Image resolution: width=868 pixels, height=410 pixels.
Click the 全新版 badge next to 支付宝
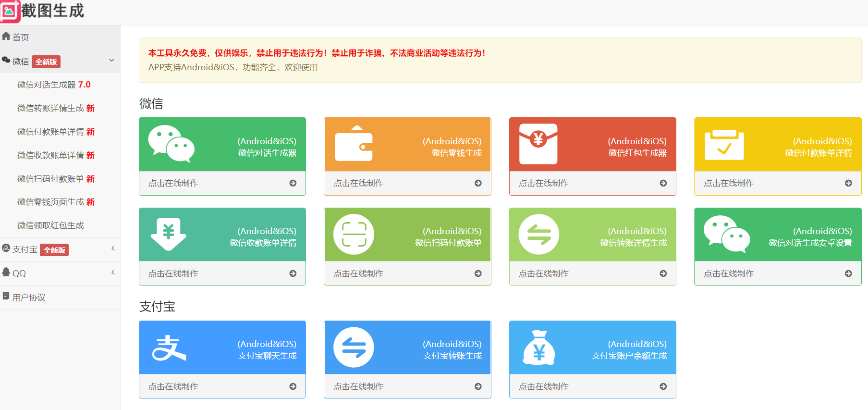[x=55, y=250]
